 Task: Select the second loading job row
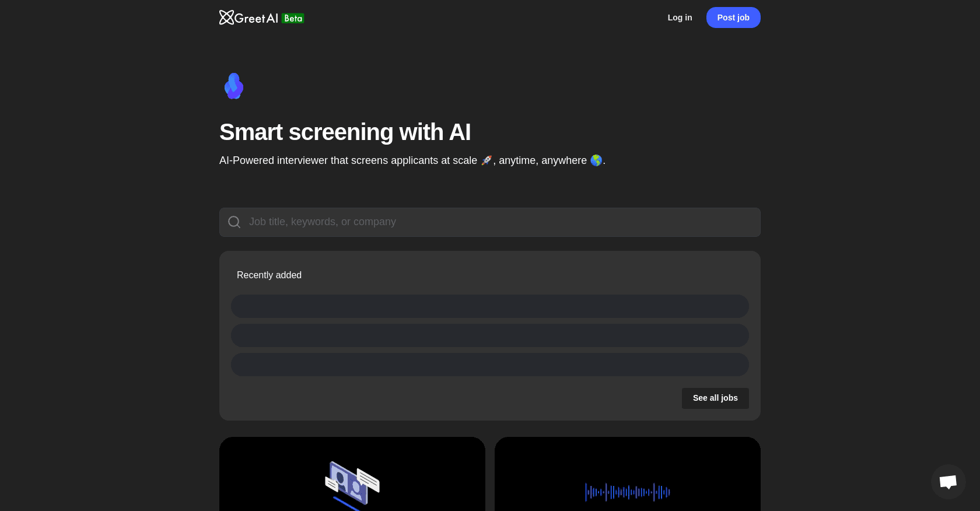(x=489, y=335)
